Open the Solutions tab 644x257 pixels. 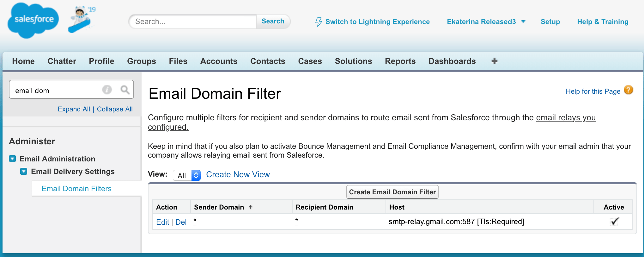click(353, 61)
